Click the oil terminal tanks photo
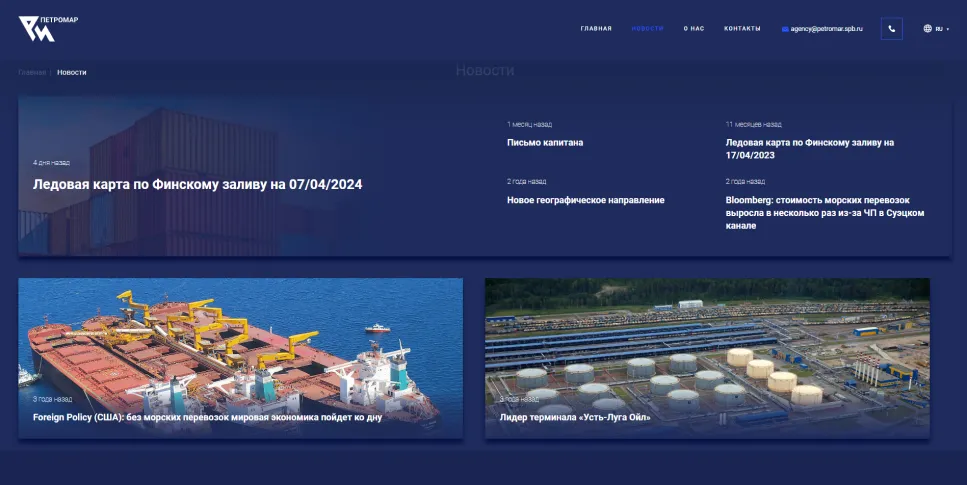The width and height of the screenshot is (967, 485). click(x=707, y=340)
